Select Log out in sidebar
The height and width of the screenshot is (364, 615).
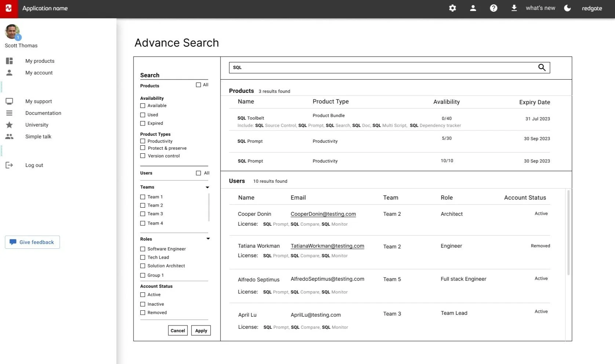34,165
